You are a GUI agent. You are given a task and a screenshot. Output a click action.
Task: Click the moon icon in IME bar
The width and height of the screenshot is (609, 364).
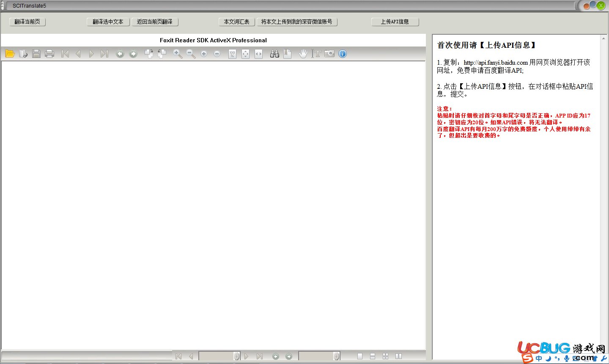click(x=548, y=359)
